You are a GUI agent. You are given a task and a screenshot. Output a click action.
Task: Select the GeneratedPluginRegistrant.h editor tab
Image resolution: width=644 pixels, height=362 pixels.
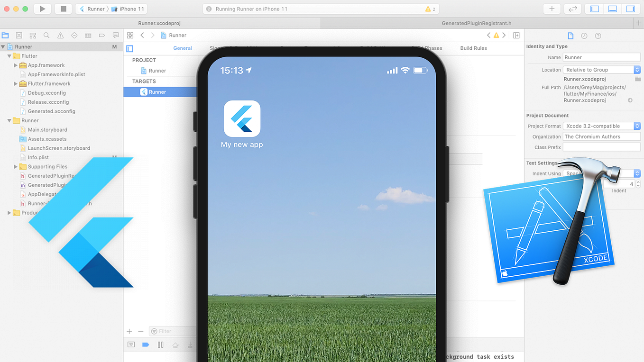[476, 22]
